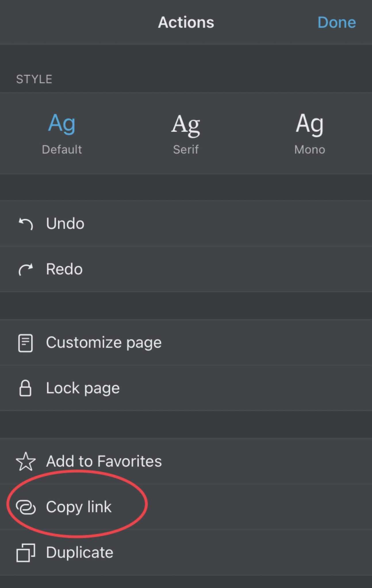Select the Redo text label
Image resolution: width=372 pixels, height=588 pixels.
point(64,269)
